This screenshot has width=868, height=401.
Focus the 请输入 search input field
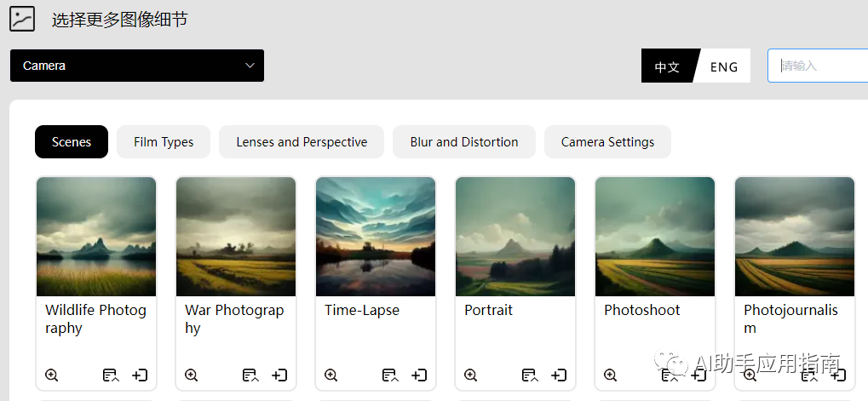[818, 66]
